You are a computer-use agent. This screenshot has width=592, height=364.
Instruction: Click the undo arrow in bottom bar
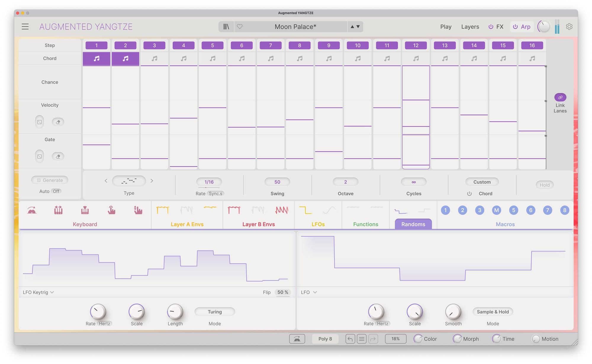pos(350,339)
